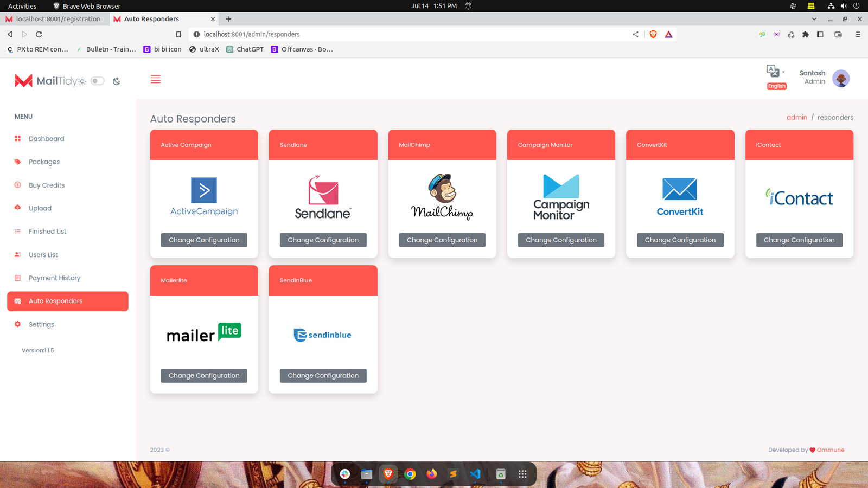Open Files manager from dock
Screen dimensions: 868x488
point(367,474)
